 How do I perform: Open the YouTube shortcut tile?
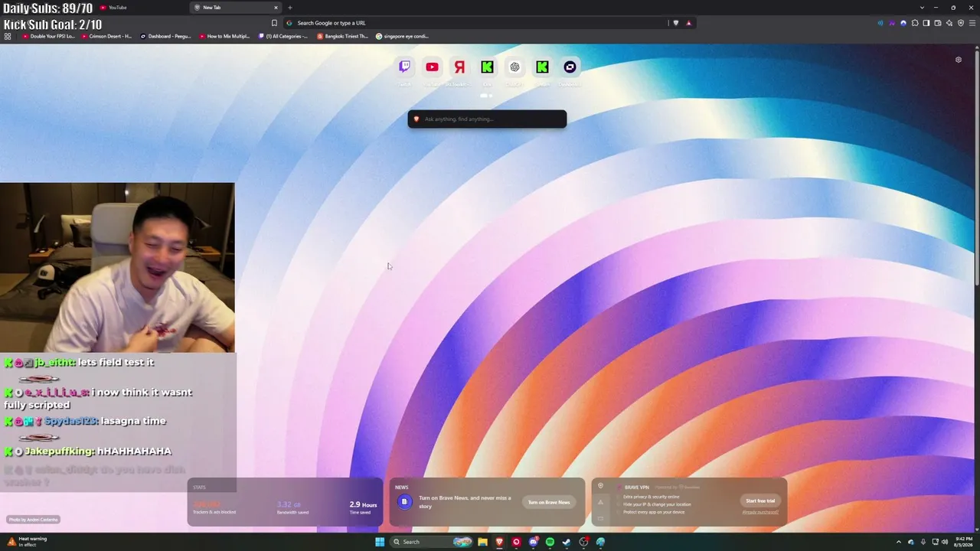pyautogui.click(x=432, y=67)
